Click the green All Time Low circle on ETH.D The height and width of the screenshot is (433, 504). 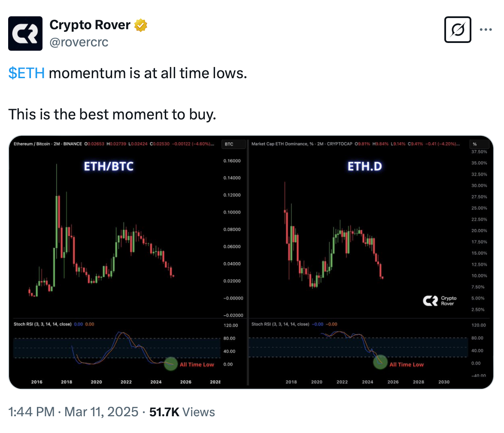(380, 362)
